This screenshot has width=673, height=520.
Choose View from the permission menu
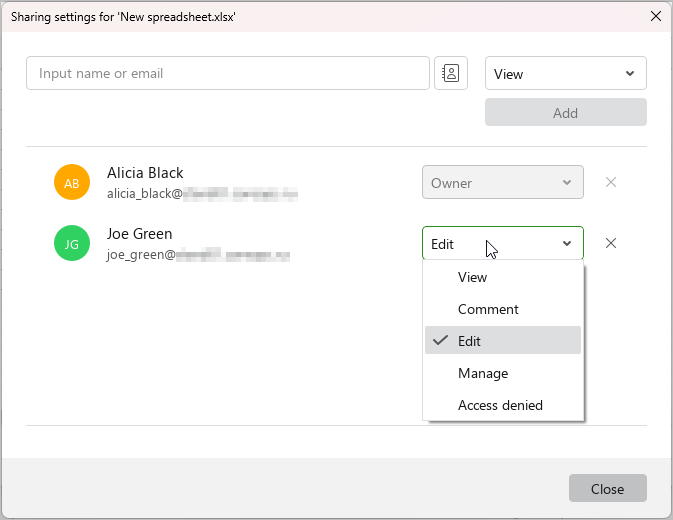(x=503, y=277)
